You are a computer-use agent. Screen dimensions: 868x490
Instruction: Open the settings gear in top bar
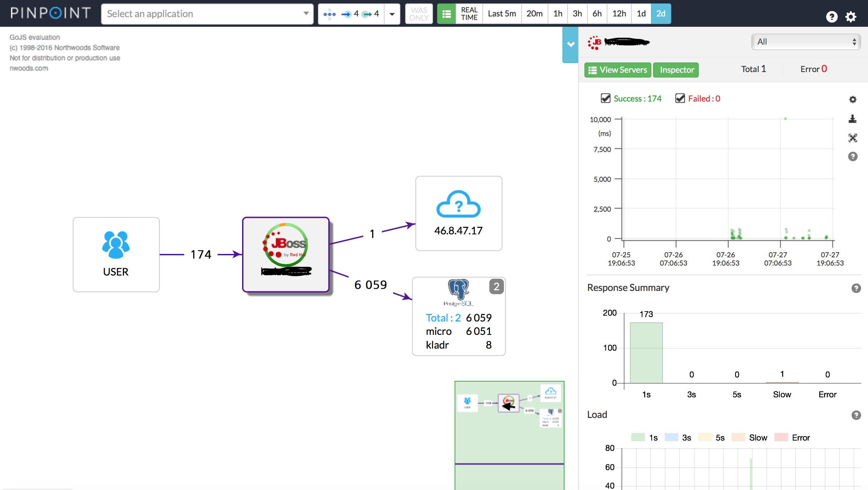pos(850,16)
